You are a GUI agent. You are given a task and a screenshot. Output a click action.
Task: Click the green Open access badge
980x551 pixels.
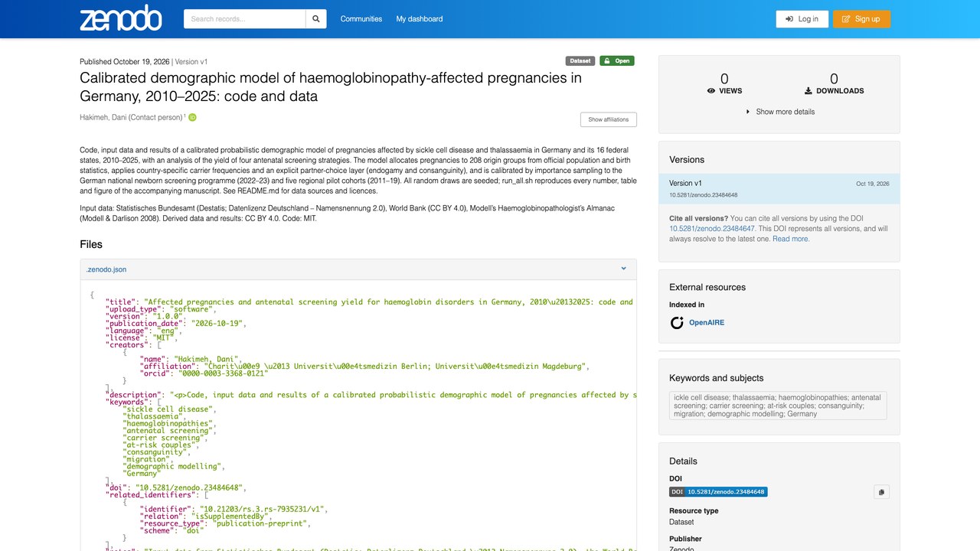click(x=616, y=61)
